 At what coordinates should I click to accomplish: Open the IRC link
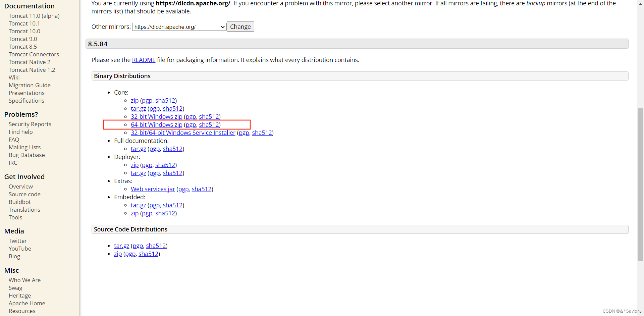(13, 163)
